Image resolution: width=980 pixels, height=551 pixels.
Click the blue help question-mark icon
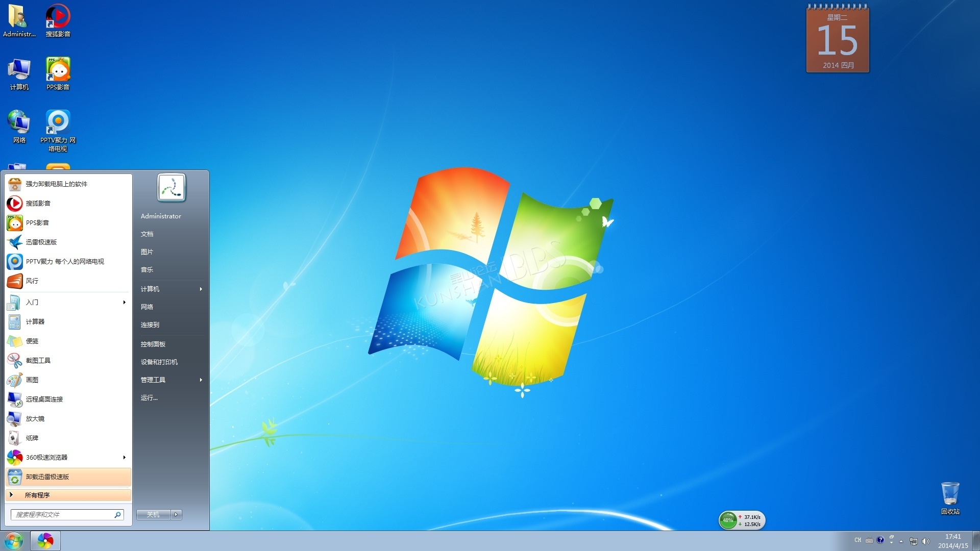point(880,540)
